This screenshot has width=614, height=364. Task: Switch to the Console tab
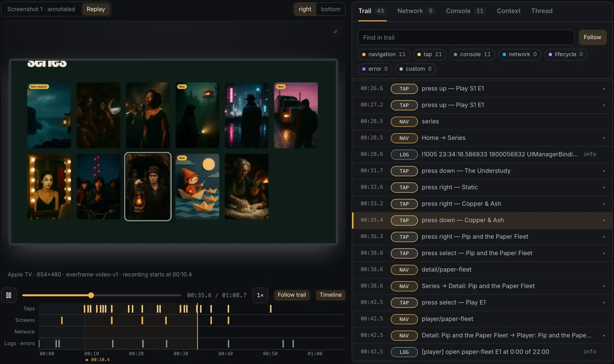(x=465, y=11)
